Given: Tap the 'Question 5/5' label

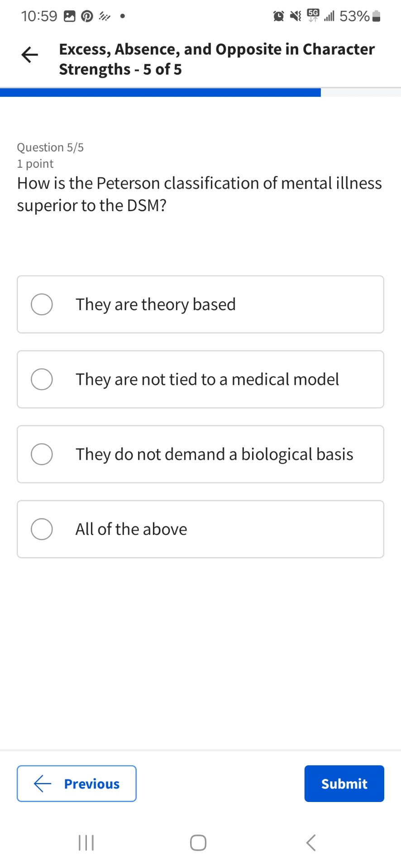Looking at the screenshot, I should [x=50, y=147].
